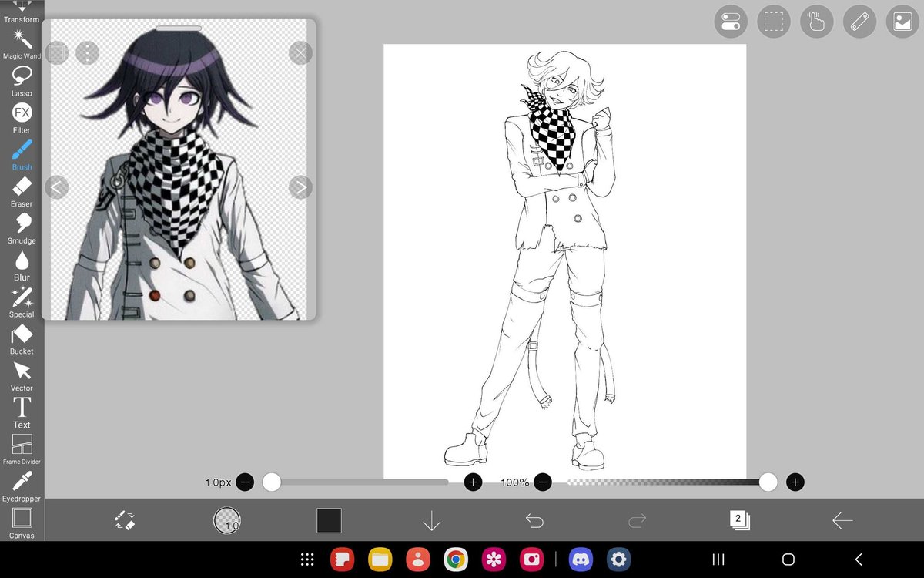Open the Canvas tool

(22, 523)
